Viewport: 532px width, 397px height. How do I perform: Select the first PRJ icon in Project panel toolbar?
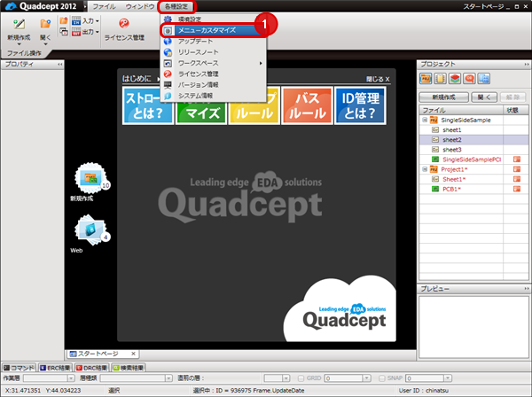click(x=426, y=79)
